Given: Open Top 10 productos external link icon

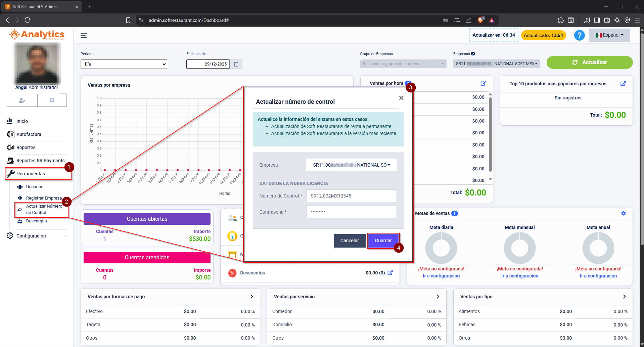Looking at the screenshot, I should click(623, 84).
